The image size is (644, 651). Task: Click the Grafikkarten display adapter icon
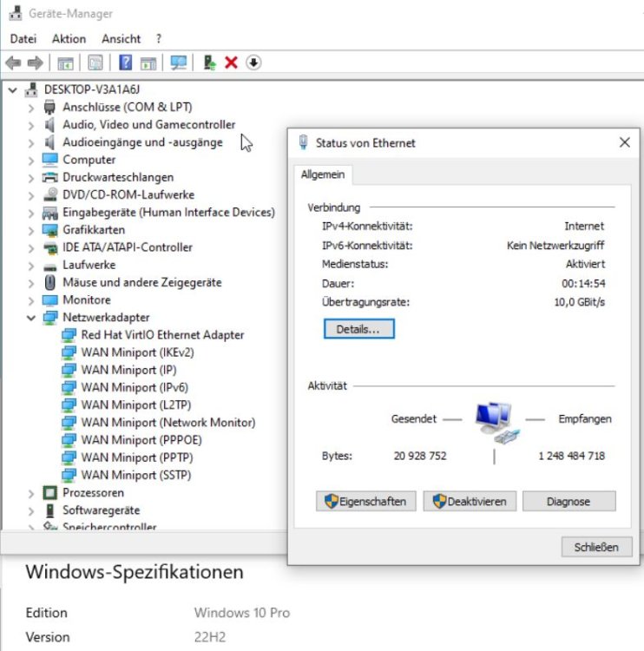coord(50,230)
